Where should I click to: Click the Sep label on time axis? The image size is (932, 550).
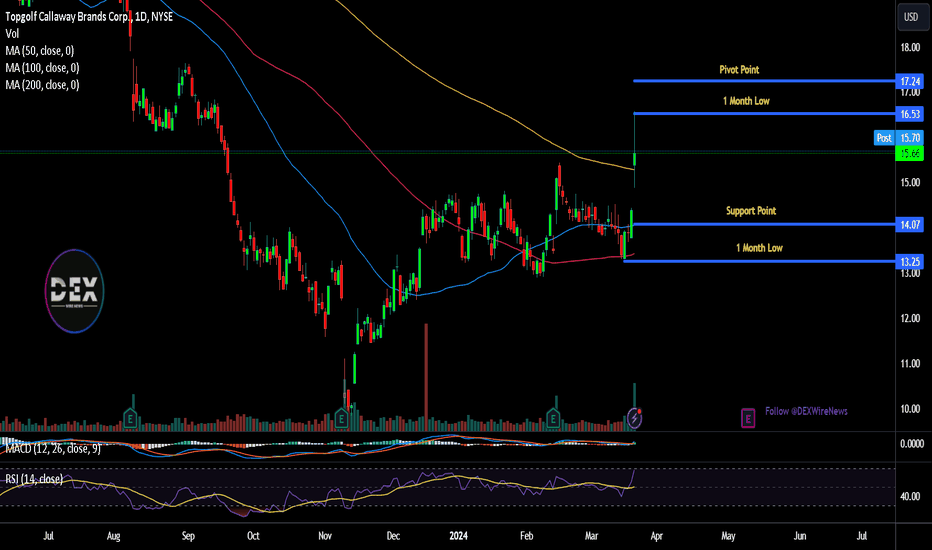tap(188, 536)
